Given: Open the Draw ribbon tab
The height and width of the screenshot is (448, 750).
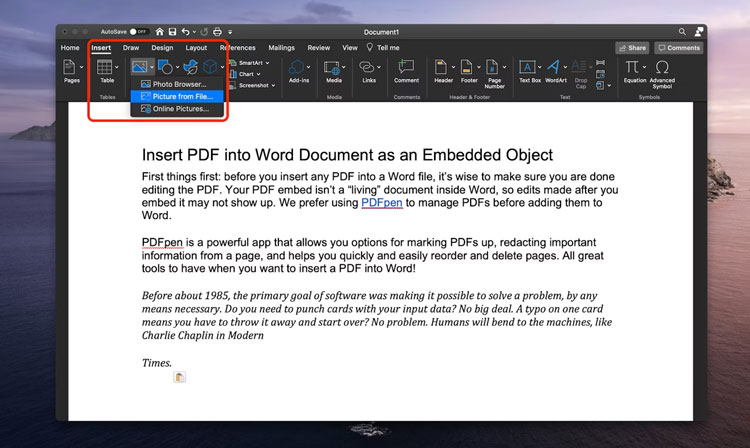Looking at the screenshot, I should click(x=131, y=47).
